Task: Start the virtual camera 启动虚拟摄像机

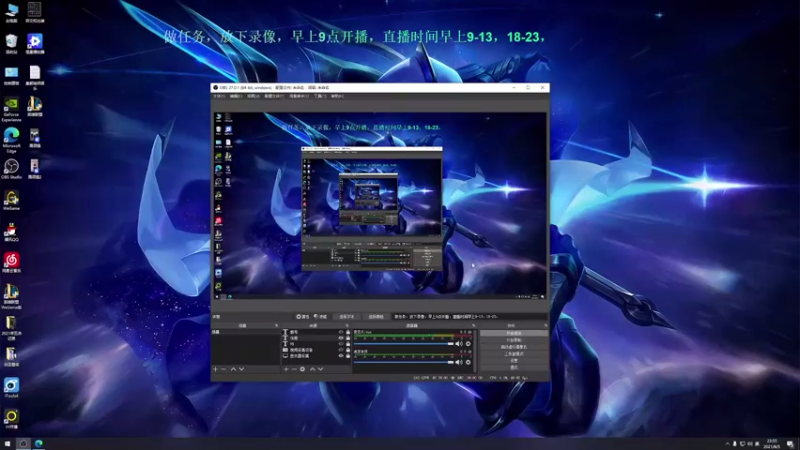Action: pos(514,347)
